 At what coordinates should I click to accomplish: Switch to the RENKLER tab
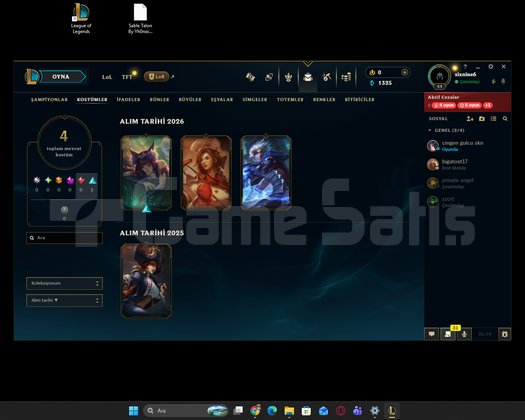pos(324,99)
